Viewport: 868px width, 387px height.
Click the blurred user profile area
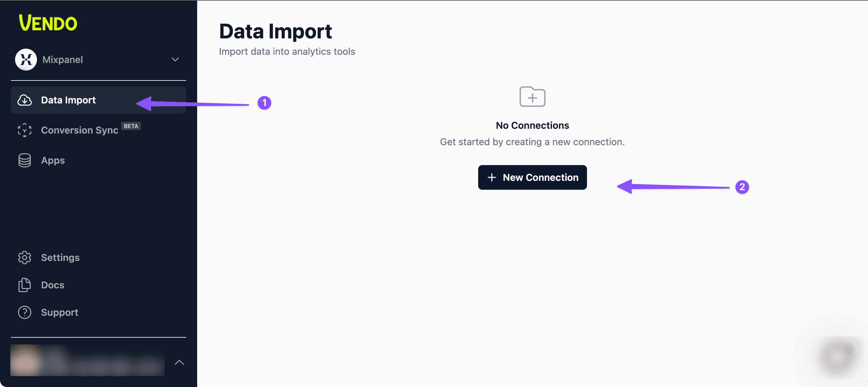87,360
